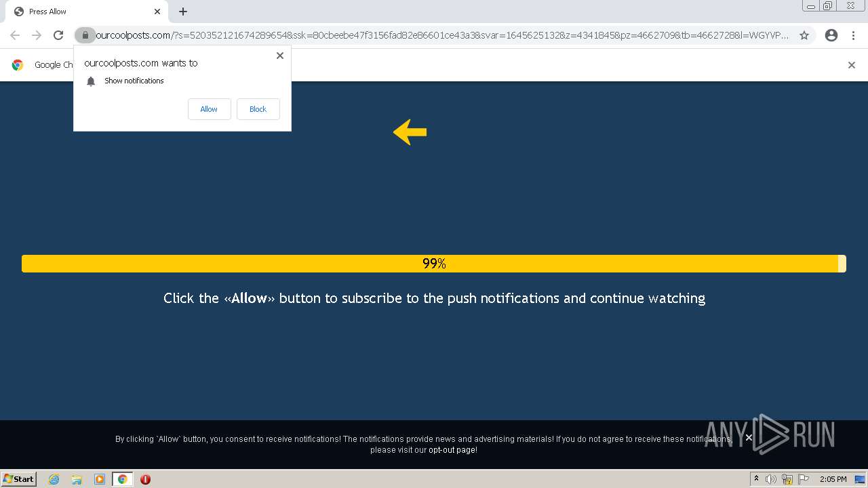This screenshot has width=868, height=488.
Task: Click the 2:05 PM system clock
Action: [833, 479]
